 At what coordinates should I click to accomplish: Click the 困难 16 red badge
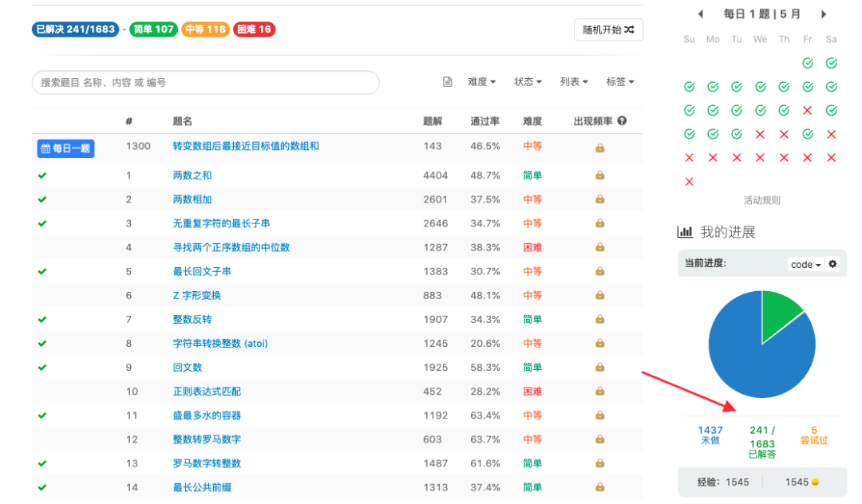(255, 30)
